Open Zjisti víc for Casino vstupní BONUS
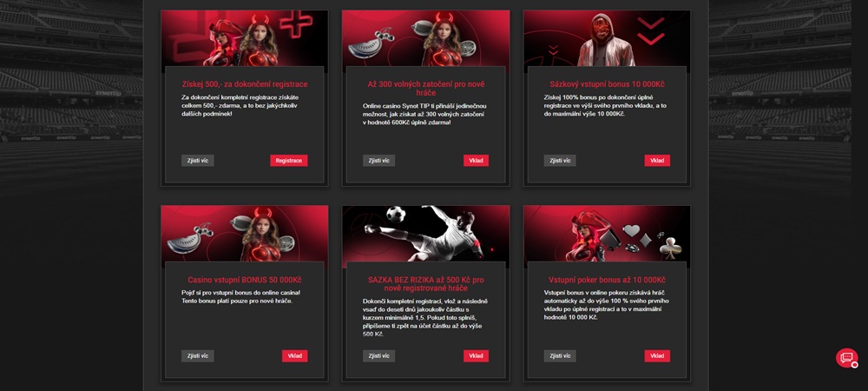868x391 pixels. [x=198, y=356]
